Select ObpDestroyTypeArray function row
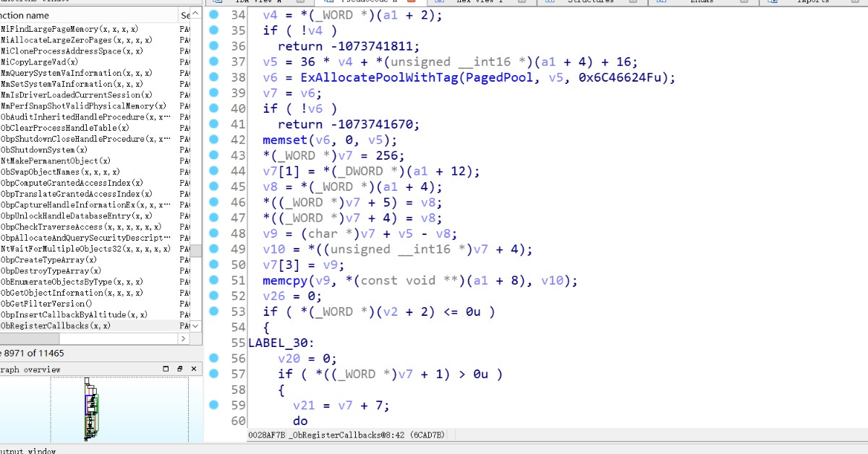Viewport: 868px width, 454px height. tap(95, 270)
